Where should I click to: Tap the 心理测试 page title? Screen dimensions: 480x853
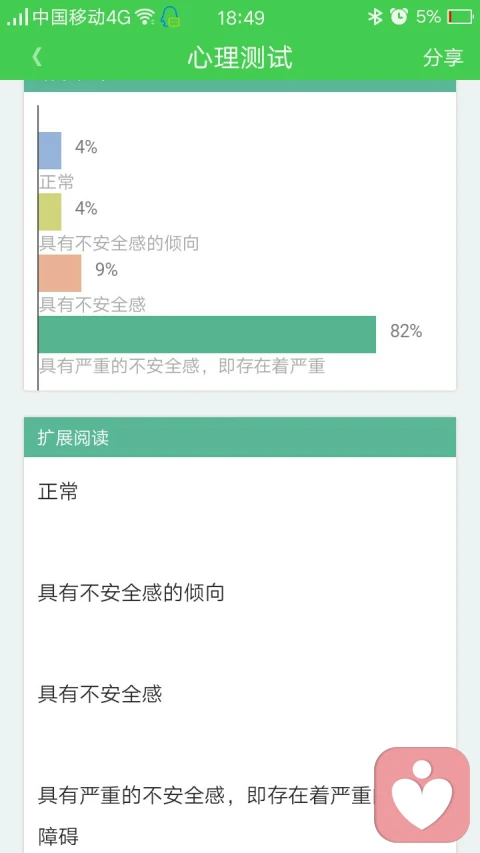(240, 58)
